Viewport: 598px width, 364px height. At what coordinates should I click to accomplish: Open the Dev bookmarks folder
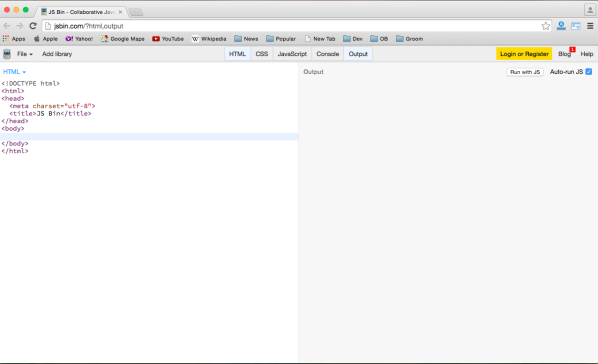(353, 39)
